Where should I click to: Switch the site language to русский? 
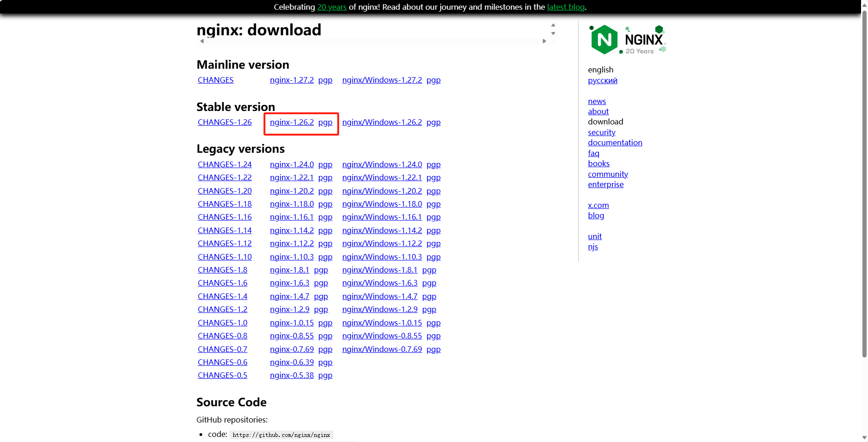603,80
